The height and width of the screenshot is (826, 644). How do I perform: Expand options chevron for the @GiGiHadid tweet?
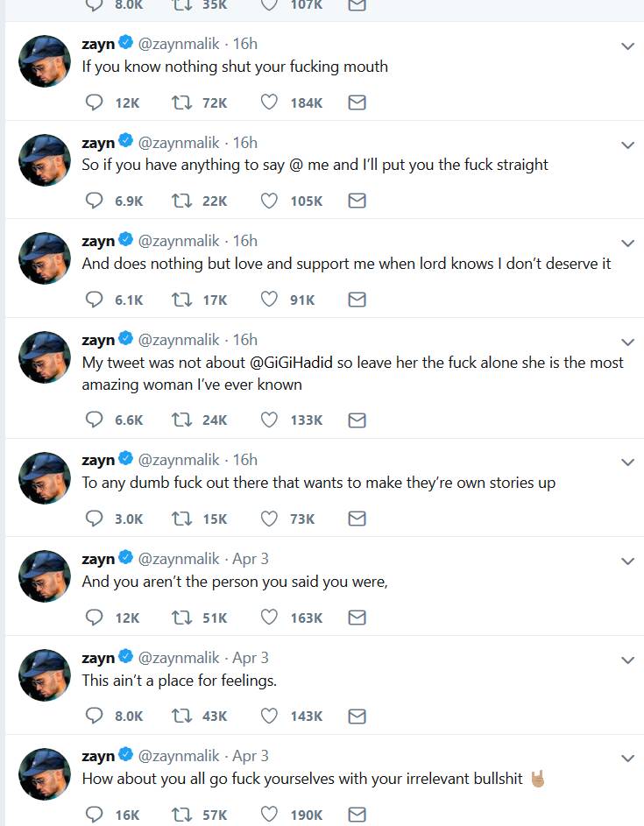627,342
